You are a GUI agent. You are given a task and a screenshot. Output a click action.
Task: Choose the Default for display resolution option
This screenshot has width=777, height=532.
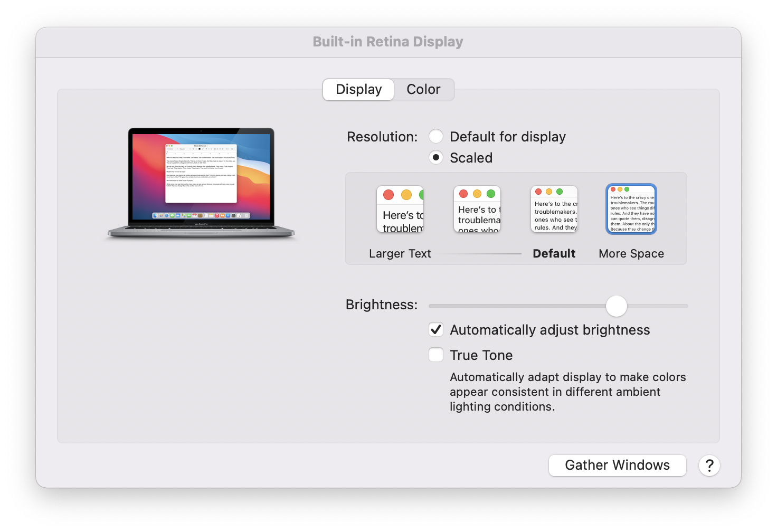(x=436, y=137)
